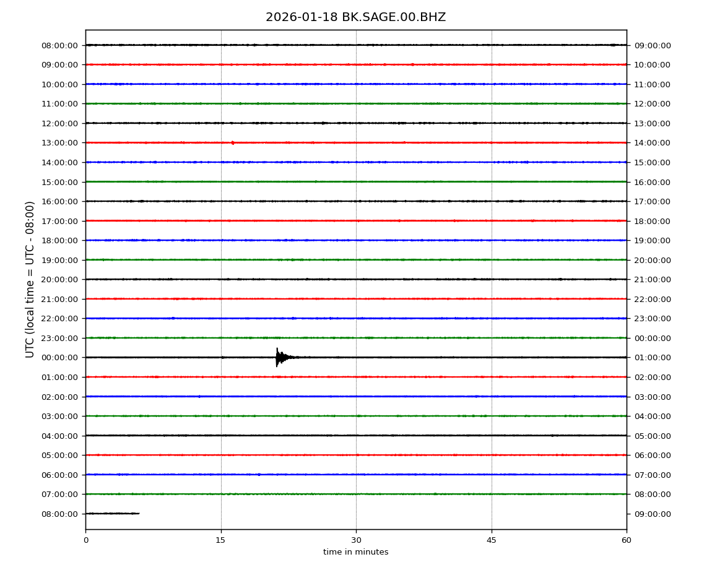Select the 45 tick label on the x-axis
Screen dimensions: 712x588
(x=492, y=540)
